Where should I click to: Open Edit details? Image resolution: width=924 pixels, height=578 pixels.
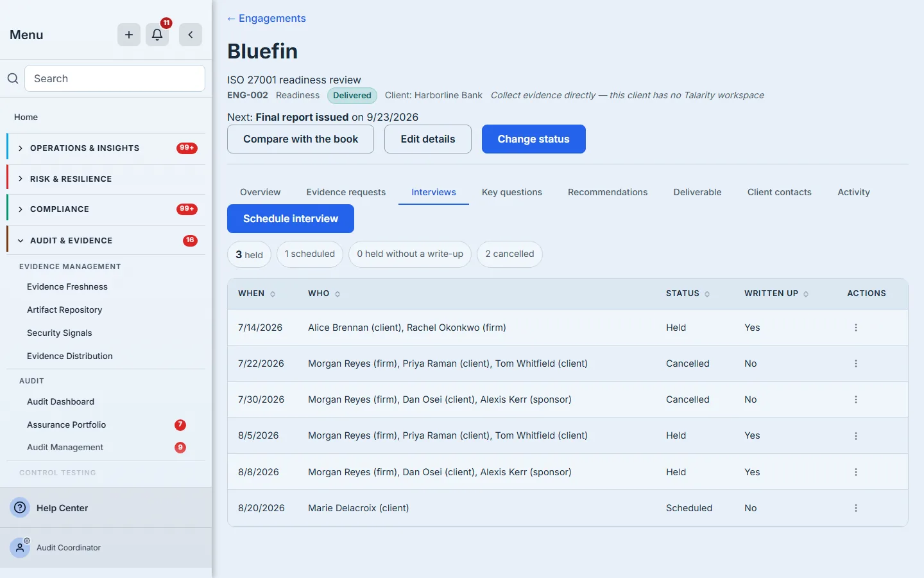pos(428,139)
